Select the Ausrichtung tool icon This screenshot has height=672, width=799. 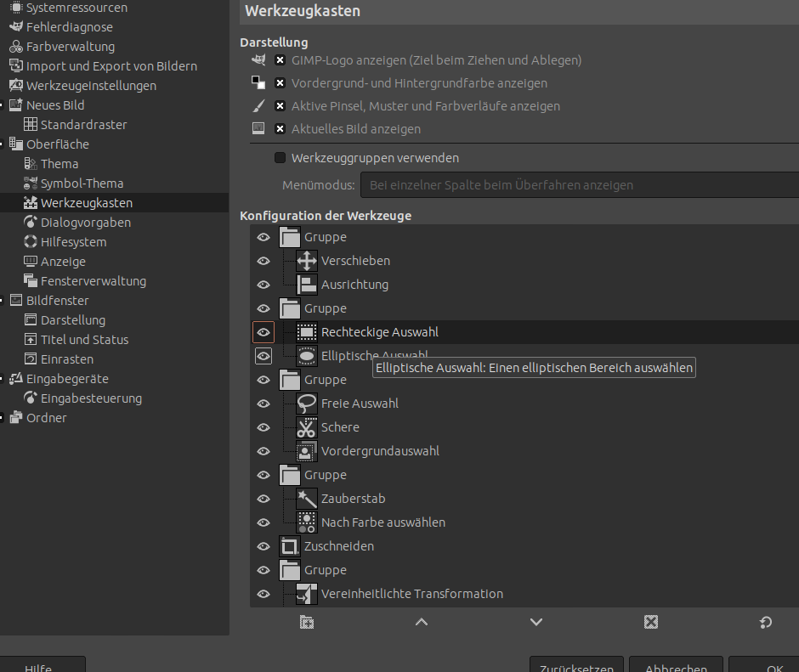(306, 285)
